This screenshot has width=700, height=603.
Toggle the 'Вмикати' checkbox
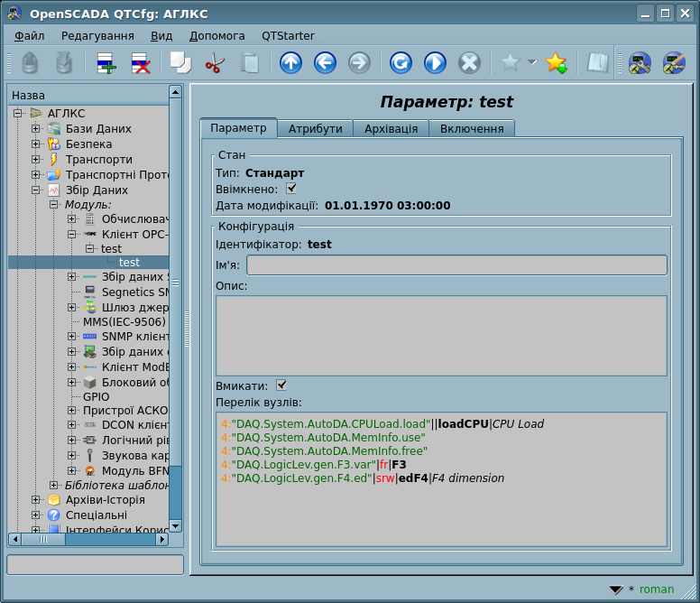pos(281,385)
